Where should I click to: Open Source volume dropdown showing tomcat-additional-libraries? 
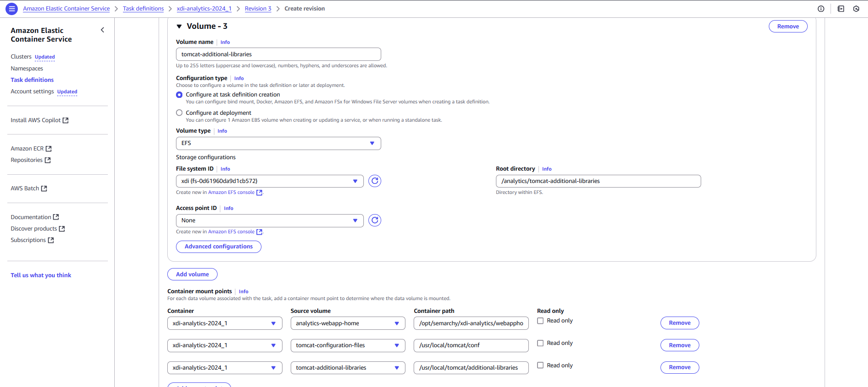point(348,368)
